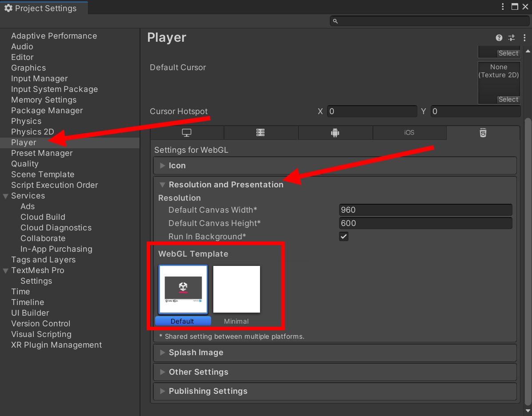Open Package Manager settings
Screen dimensions: 532x416
(47, 111)
